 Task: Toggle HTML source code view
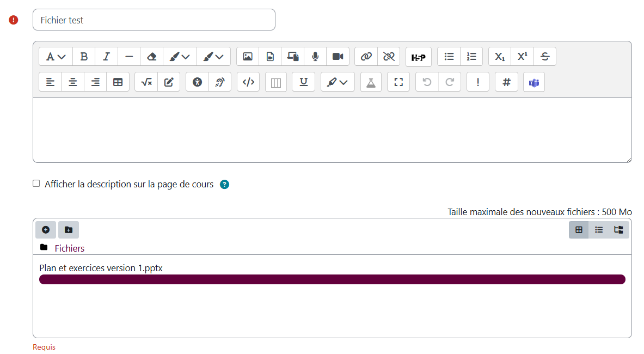[x=248, y=82]
